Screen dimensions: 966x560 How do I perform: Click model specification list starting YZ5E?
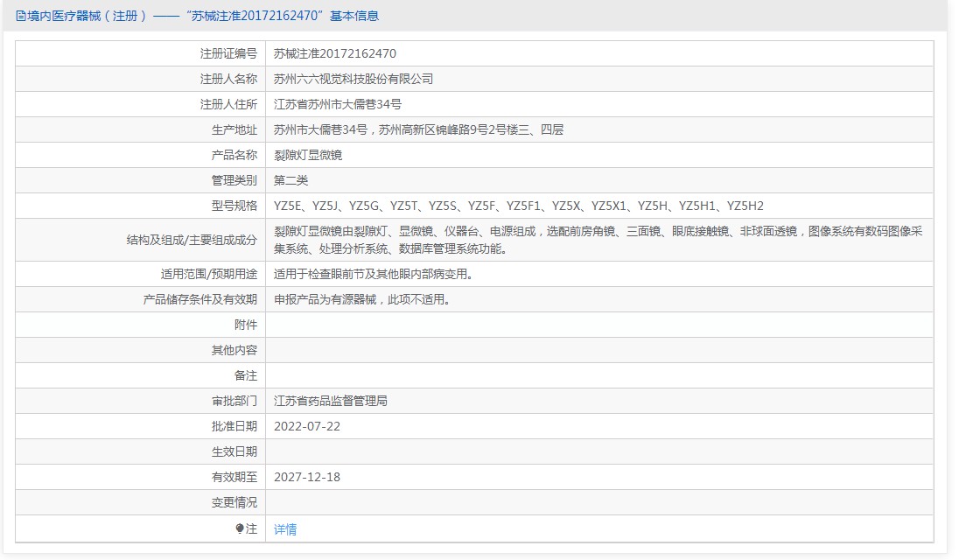pos(519,206)
